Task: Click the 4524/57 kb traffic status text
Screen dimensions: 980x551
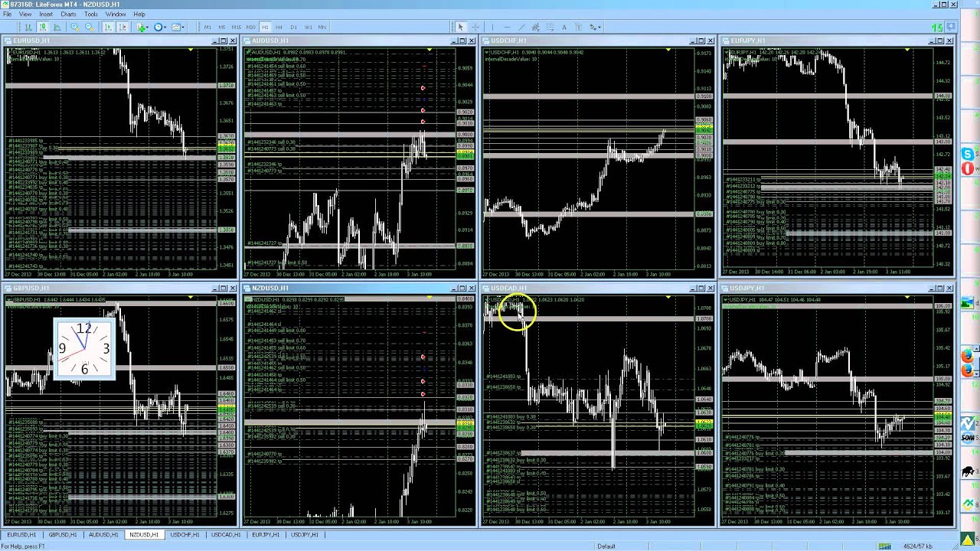Action: click(x=918, y=546)
